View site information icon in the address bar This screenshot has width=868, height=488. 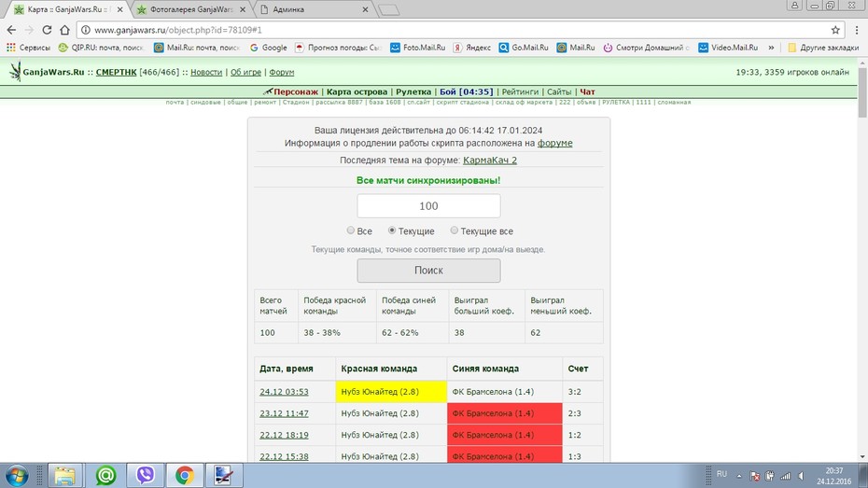click(85, 30)
